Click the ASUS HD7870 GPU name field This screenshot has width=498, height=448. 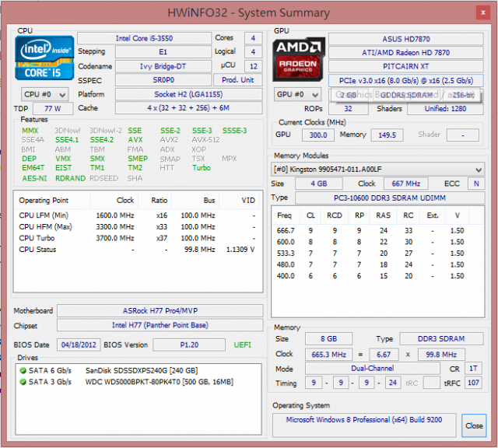(406, 39)
